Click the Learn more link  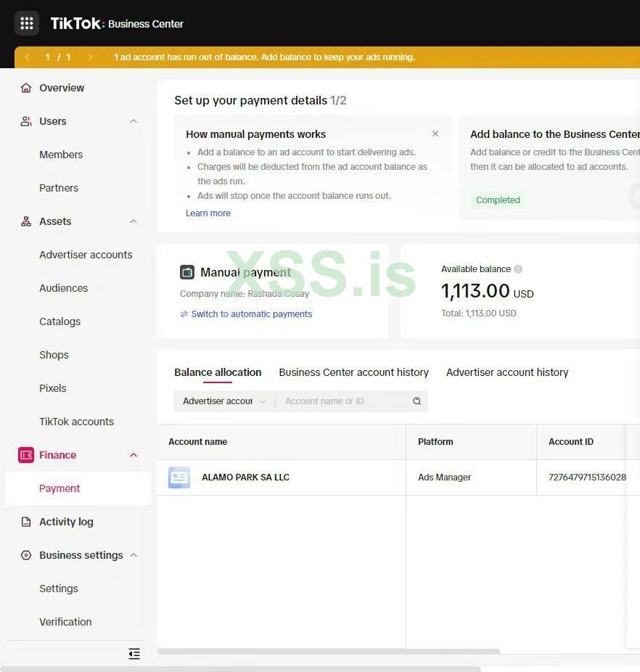point(208,213)
